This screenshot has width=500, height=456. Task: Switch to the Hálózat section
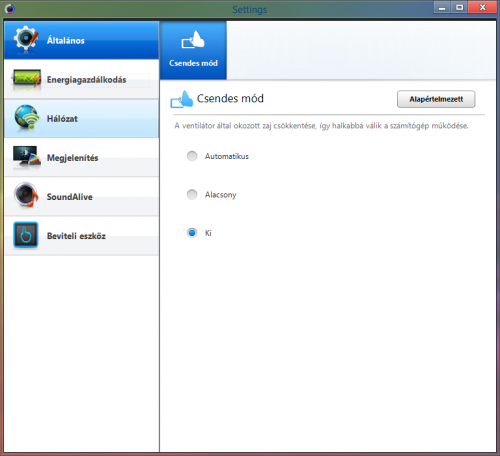click(82, 118)
